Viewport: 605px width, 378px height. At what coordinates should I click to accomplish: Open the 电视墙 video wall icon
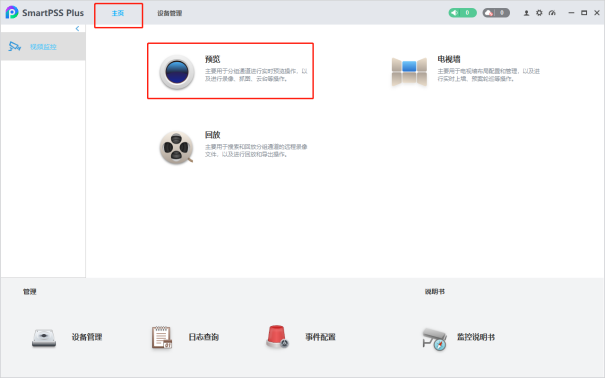[409, 72]
